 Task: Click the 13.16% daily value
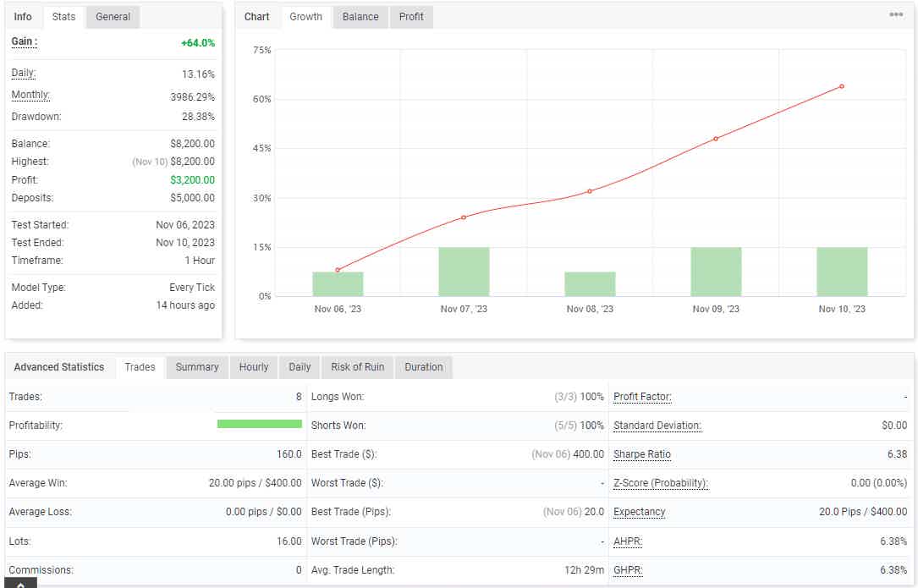pos(199,74)
